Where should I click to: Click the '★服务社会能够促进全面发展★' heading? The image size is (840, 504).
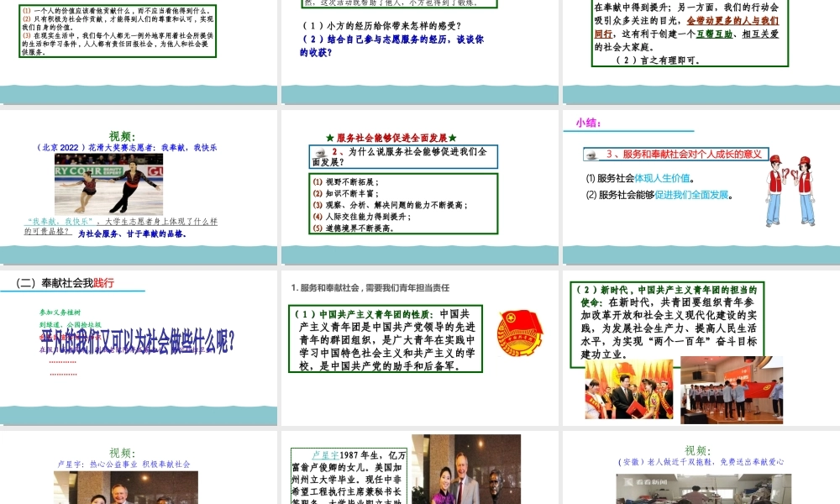[x=391, y=138]
